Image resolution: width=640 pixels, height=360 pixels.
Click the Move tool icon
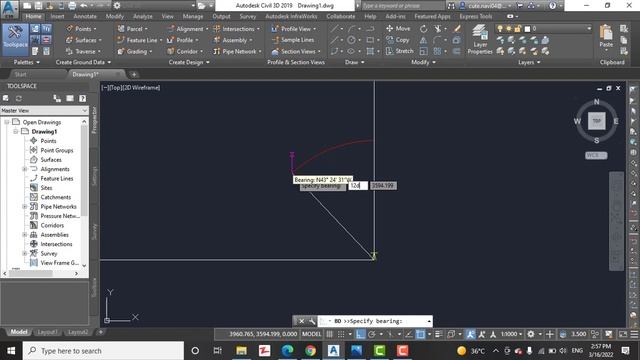389,28
